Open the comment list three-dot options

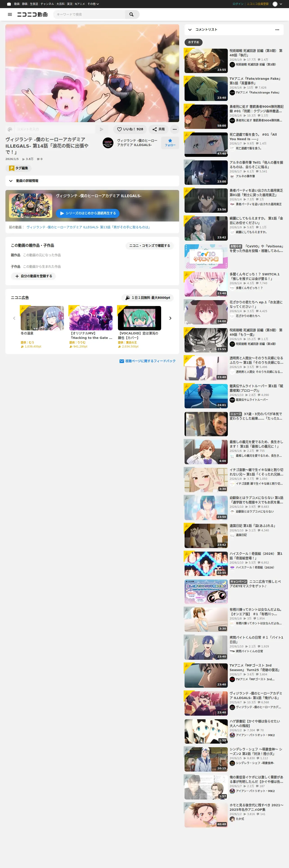277,30
